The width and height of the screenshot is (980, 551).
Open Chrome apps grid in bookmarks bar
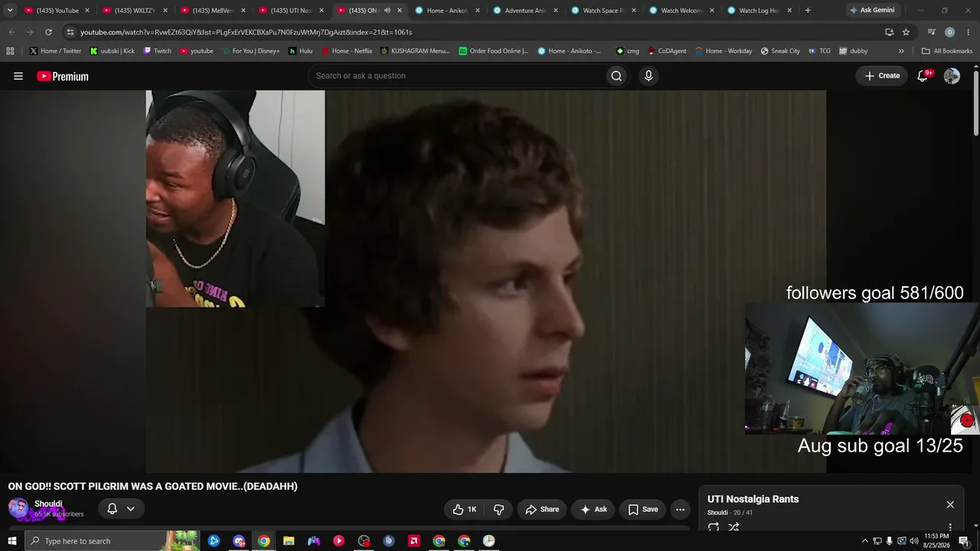10,51
